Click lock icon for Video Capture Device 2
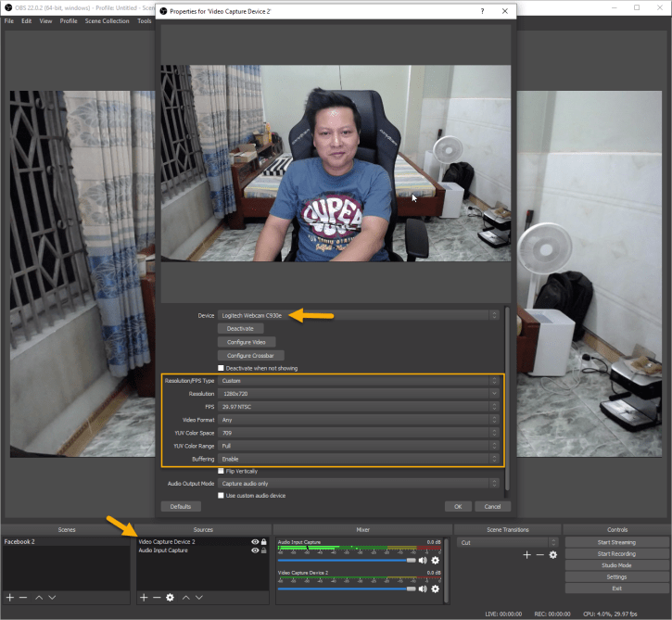 pyautogui.click(x=264, y=541)
